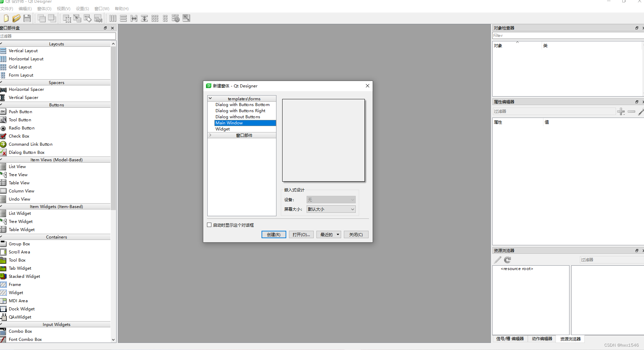
Task: Select the Tab Widget icon in widget box
Action: click(x=3, y=268)
